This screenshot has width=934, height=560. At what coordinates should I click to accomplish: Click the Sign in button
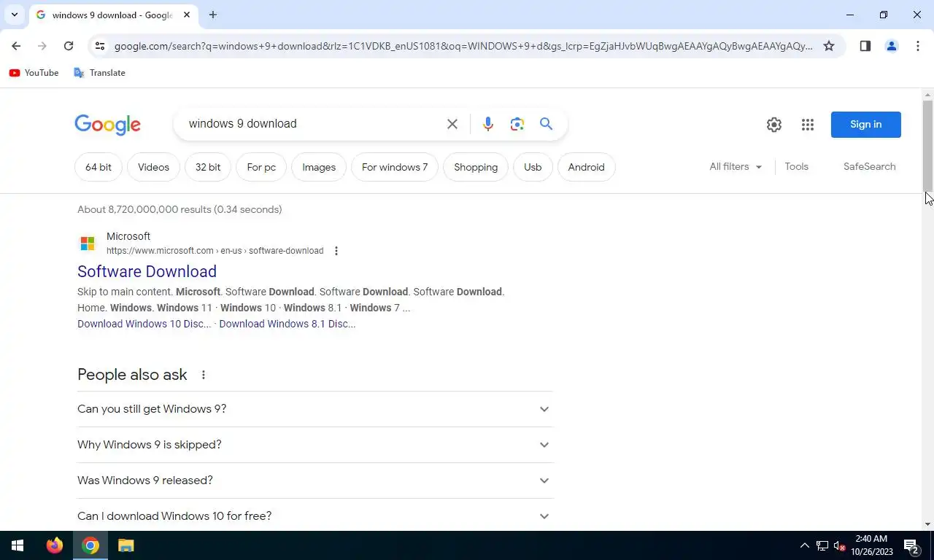(x=866, y=125)
